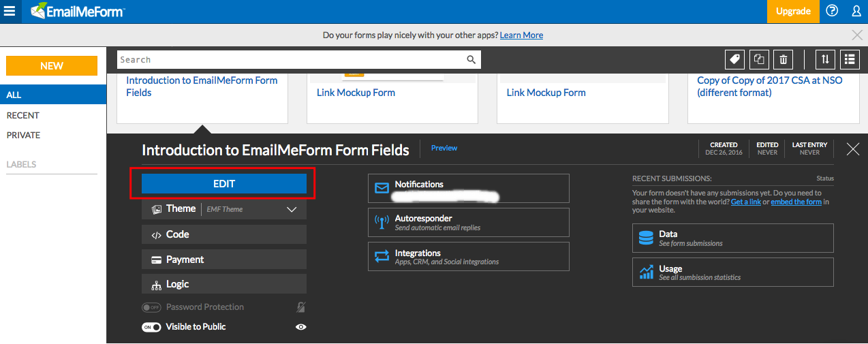Click the trash delete icon
This screenshot has height=344, width=868.
784,60
